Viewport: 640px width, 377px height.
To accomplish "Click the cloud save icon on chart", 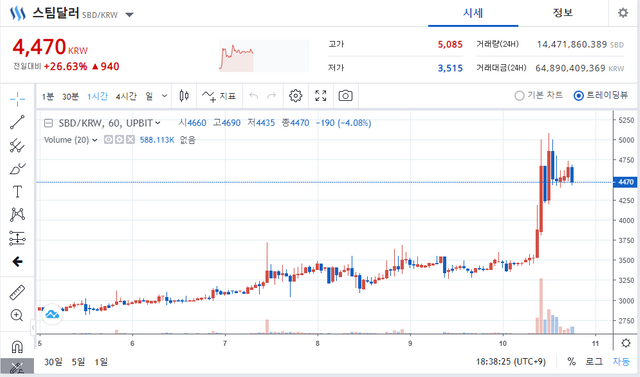I will [x=52, y=314].
